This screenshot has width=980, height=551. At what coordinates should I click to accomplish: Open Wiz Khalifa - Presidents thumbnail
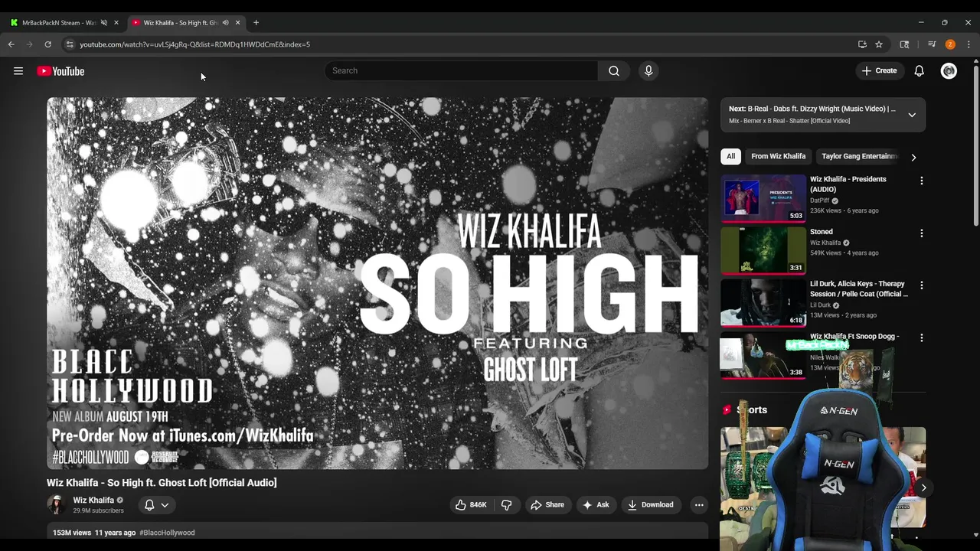point(763,198)
